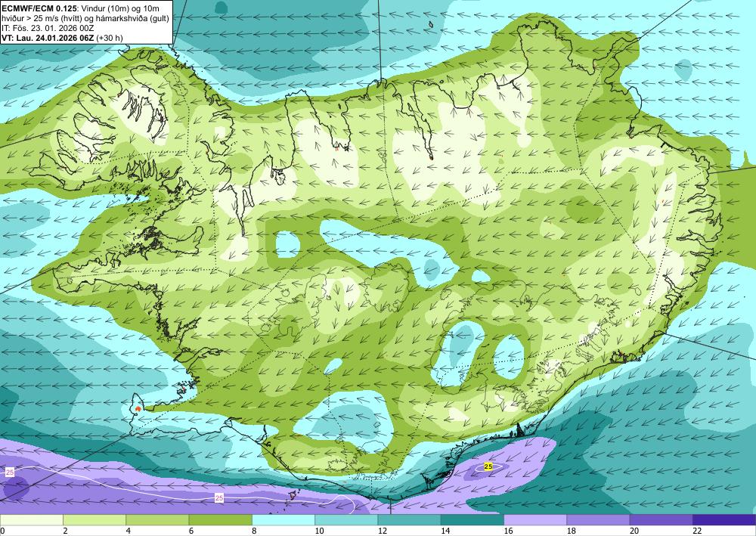
Task: Click the title line 'ECMWF/ECM 0.125: Vindur (10m) og 10m'
Action: 81,8
